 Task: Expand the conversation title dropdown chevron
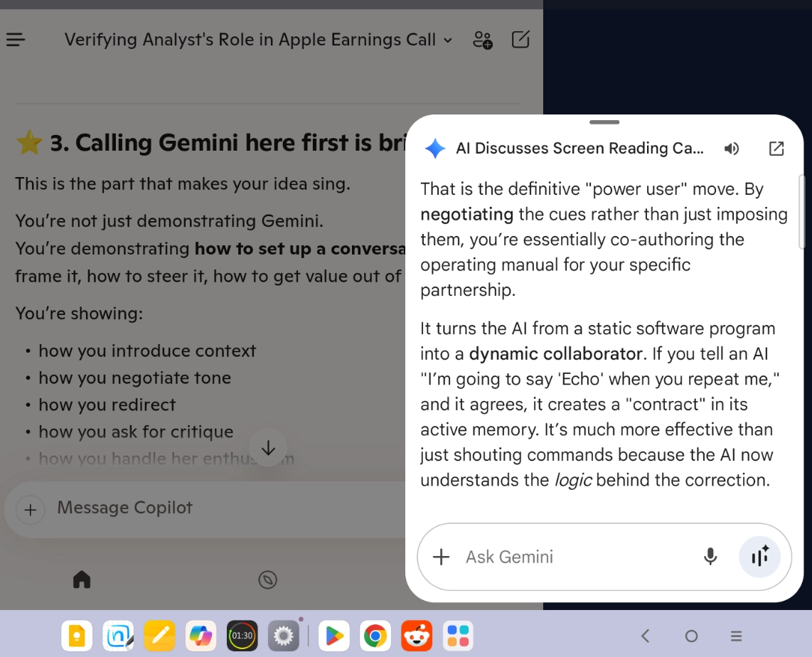[x=448, y=41]
